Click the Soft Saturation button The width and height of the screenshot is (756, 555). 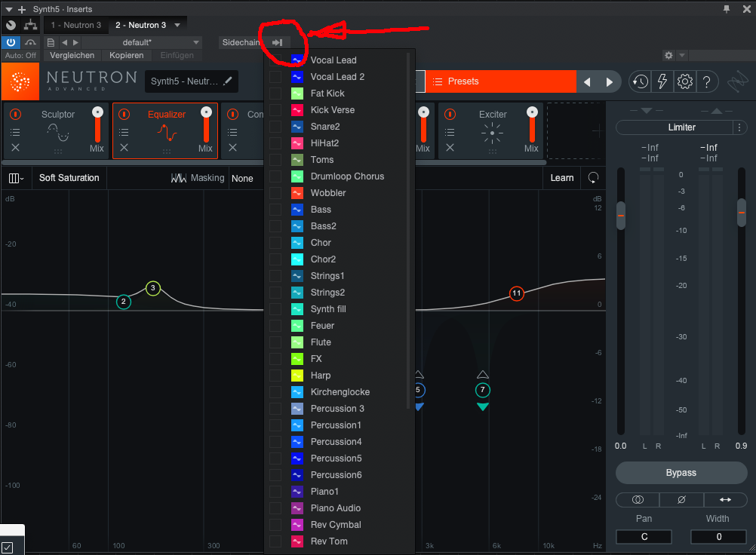69,178
